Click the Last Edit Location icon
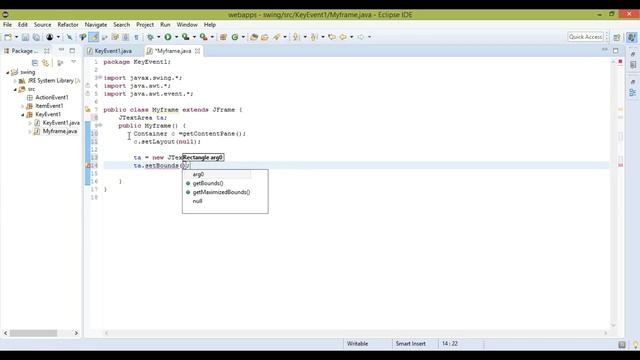Viewport: 640px width, 360px height. click(x=332, y=37)
